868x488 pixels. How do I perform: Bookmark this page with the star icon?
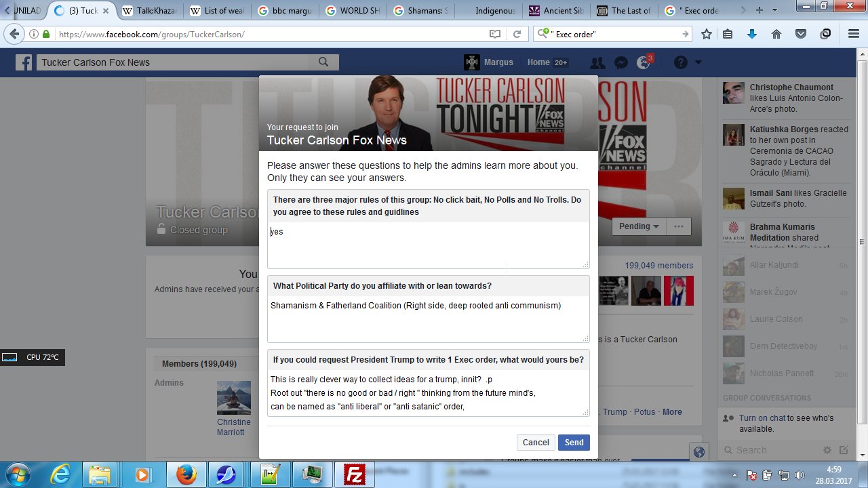click(x=707, y=34)
